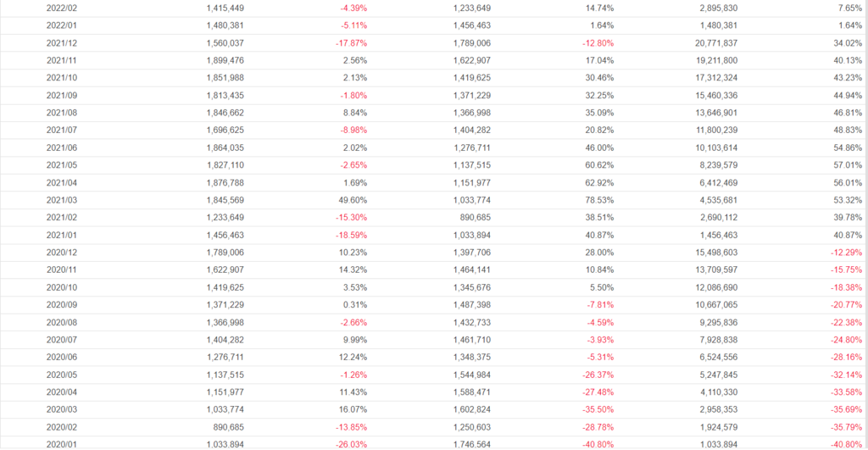Click the 49.60% percentage cell

(x=350, y=200)
